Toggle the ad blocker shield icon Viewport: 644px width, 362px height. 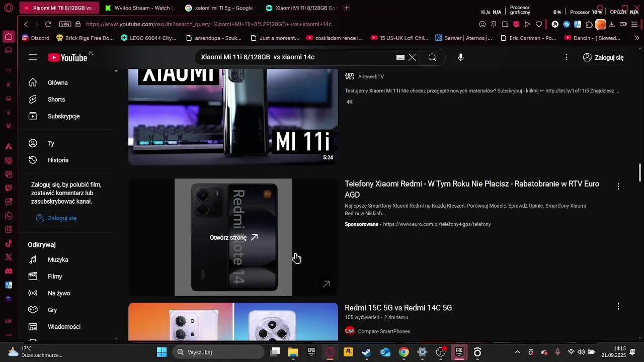pyautogui.click(x=516, y=24)
